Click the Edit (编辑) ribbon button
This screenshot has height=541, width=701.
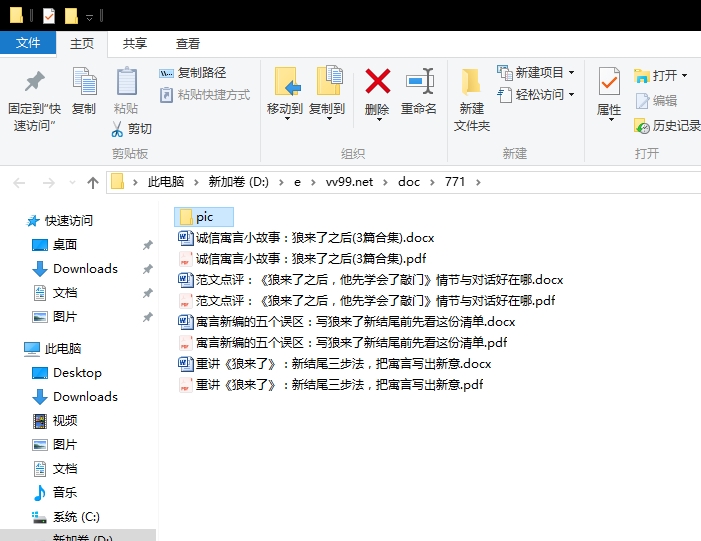[x=656, y=101]
